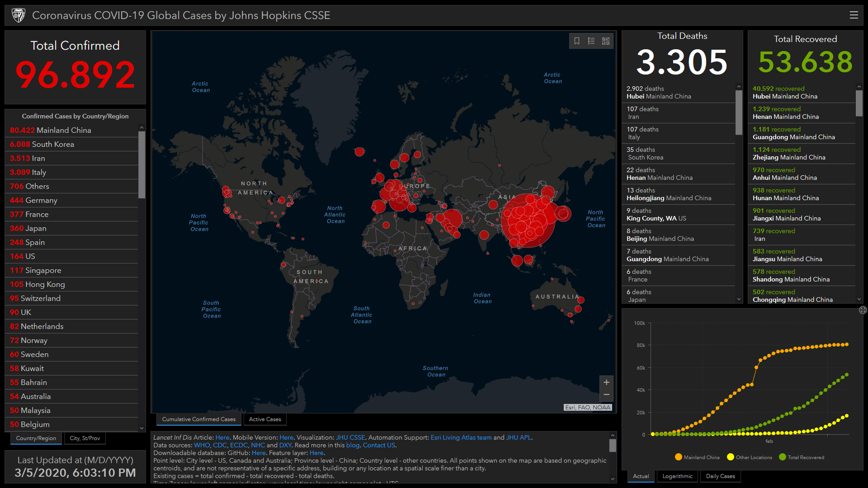Select the City, St/Prov list tab
Viewport: 868px width, 488px height.
tap(85, 438)
